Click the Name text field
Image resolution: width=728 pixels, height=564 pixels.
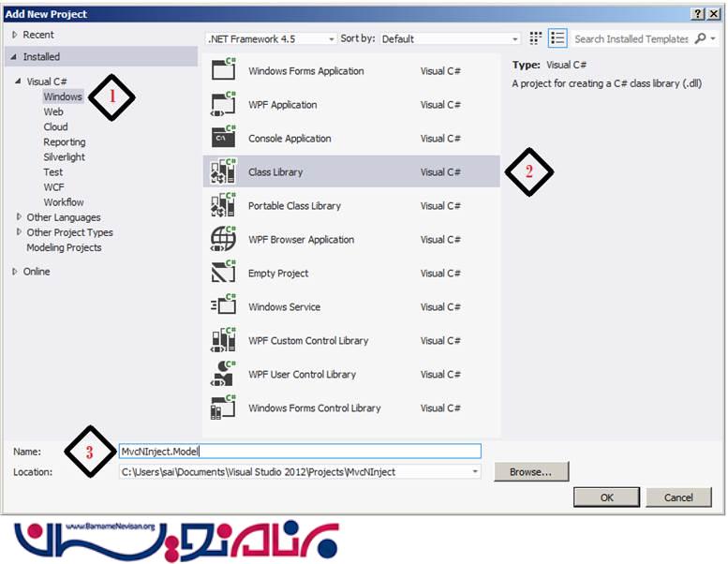pos(299,452)
